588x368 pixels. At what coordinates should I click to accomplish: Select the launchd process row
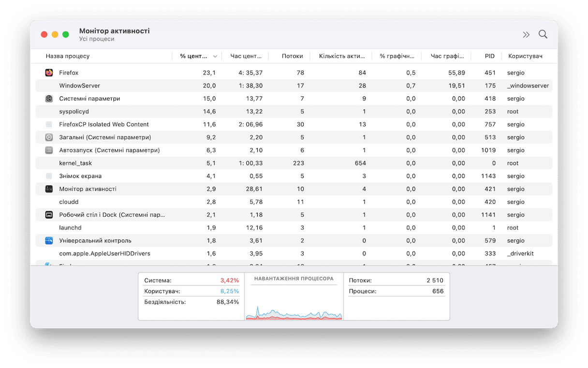(x=294, y=228)
